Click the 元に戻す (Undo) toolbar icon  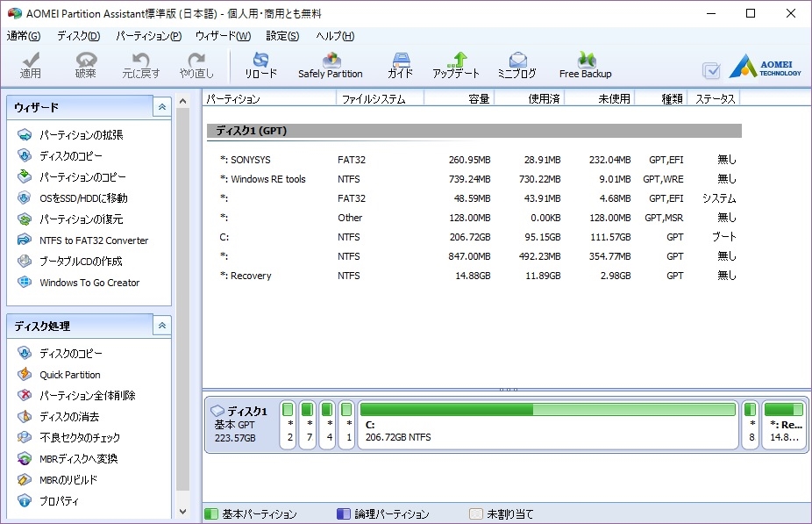(141, 65)
